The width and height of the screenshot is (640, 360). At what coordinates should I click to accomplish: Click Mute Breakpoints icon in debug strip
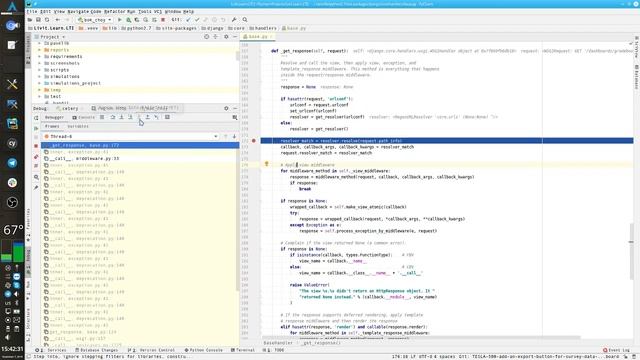click(x=36, y=166)
